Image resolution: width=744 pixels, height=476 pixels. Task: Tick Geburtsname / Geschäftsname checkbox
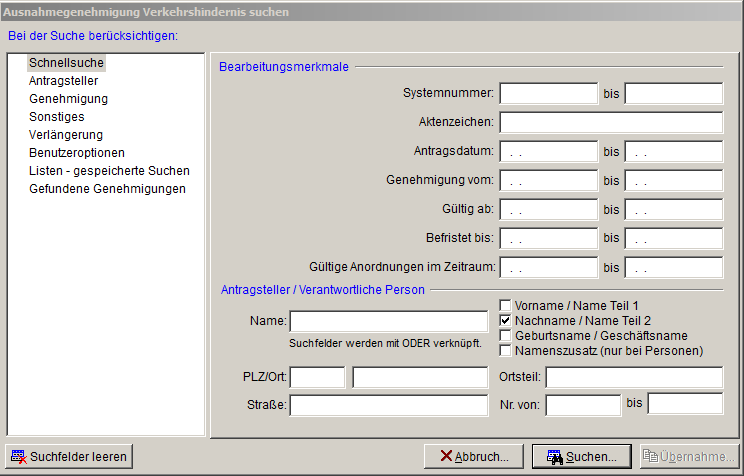click(x=506, y=336)
